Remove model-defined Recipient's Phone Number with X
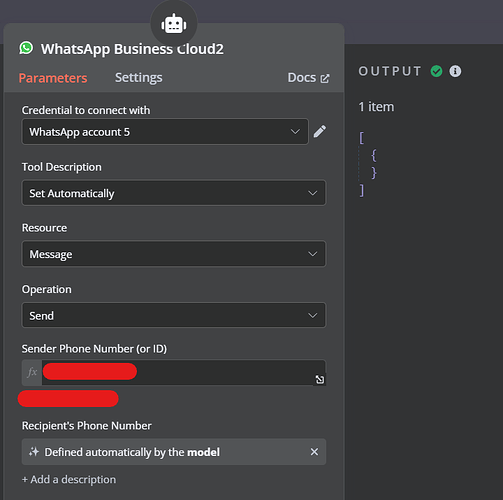This screenshot has width=503, height=500. [x=314, y=452]
